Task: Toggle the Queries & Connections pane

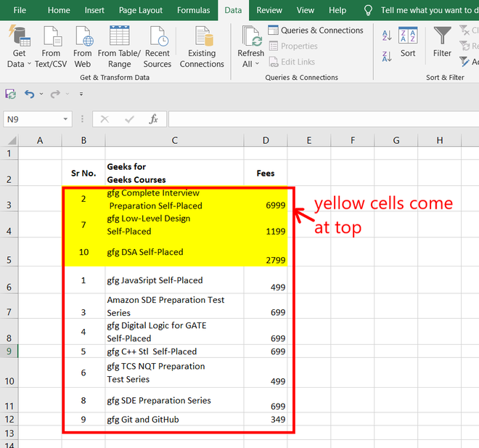Action: click(x=315, y=30)
